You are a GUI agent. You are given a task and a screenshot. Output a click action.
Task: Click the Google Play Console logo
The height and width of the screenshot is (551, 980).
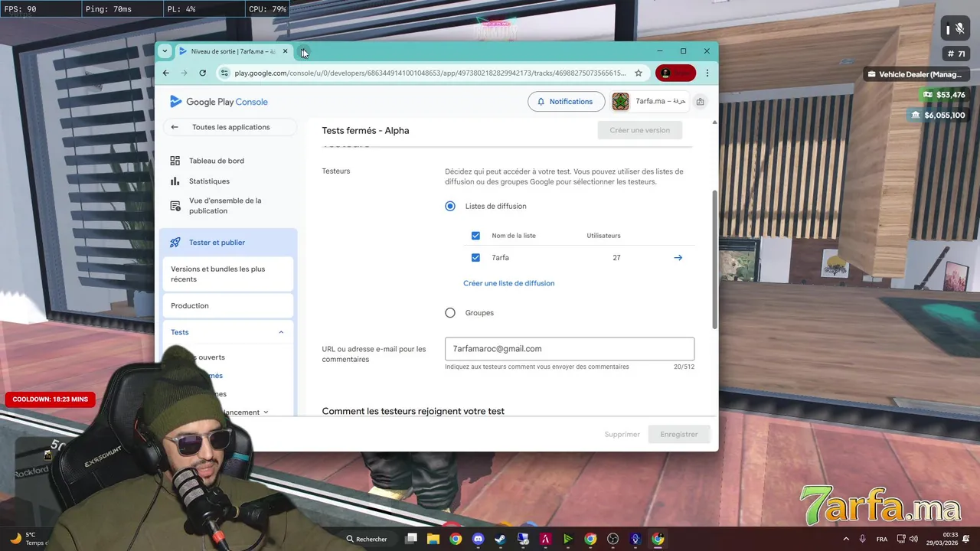pyautogui.click(x=219, y=102)
